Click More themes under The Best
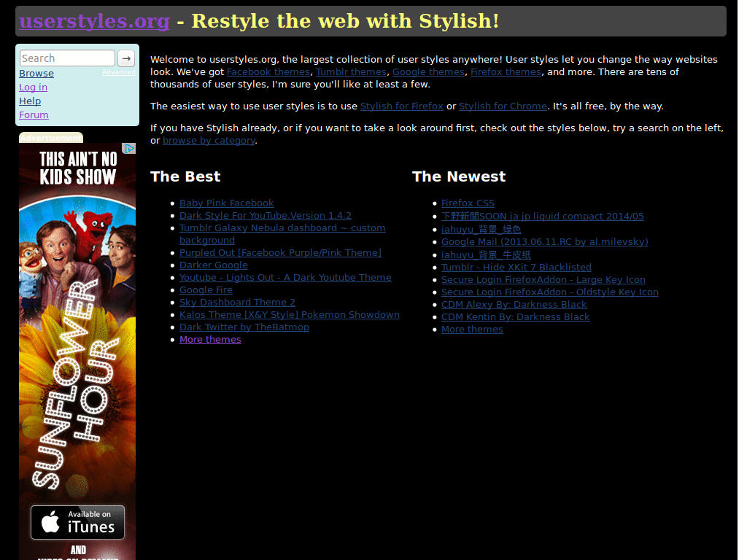This screenshot has height=560, width=747. point(210,340)
